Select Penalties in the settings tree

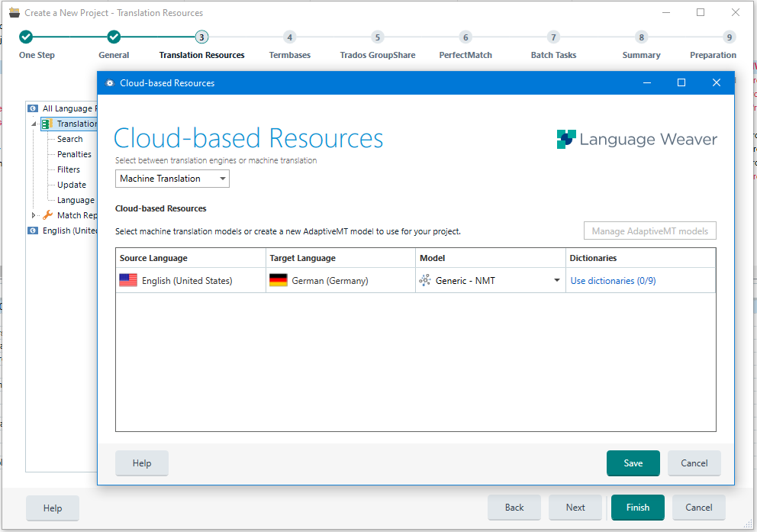(x=74, y=154)
